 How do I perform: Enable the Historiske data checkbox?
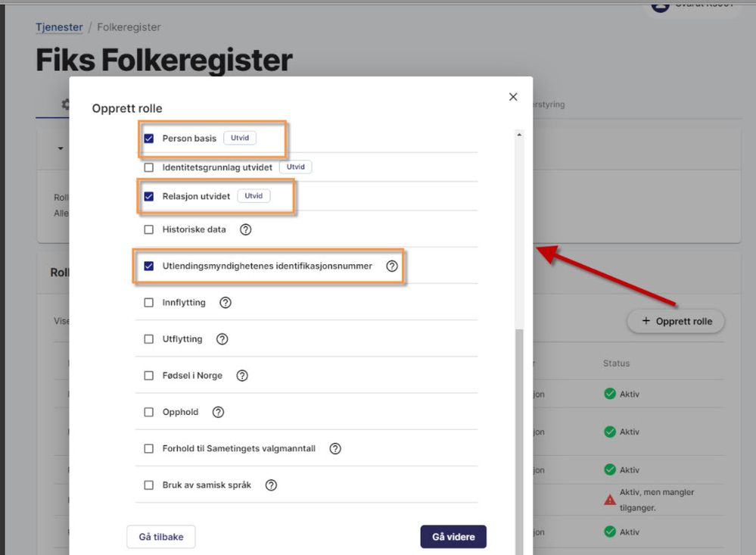pos(149,229)
